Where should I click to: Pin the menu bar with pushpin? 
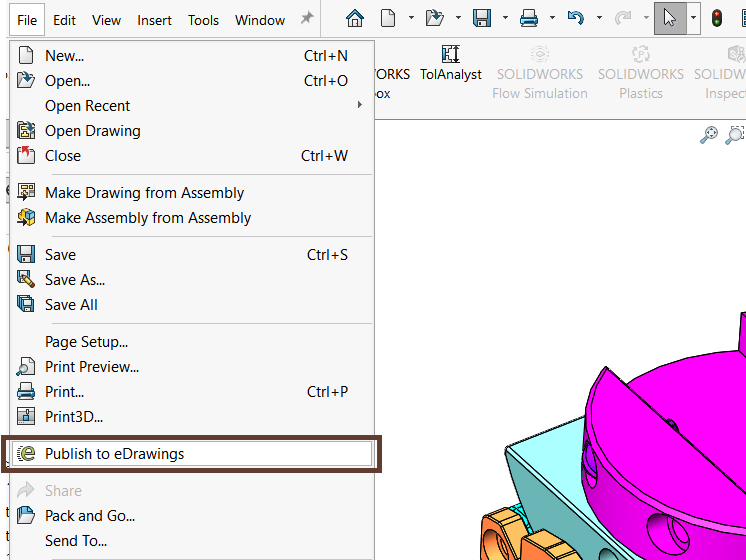307,19
